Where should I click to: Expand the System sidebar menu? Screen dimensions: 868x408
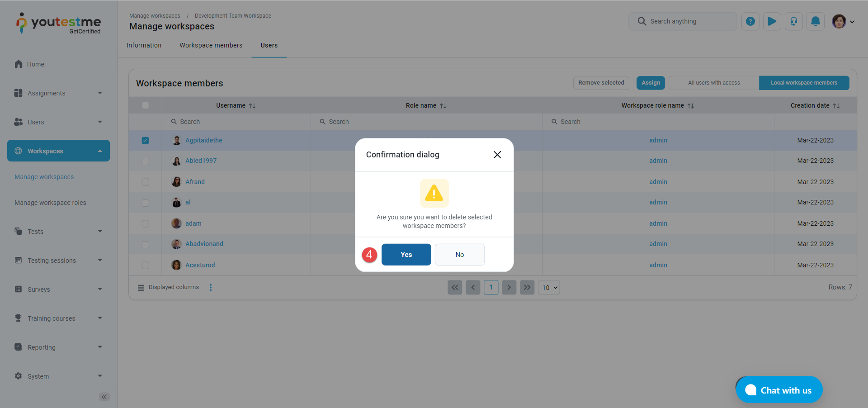[x=58, y=376]
